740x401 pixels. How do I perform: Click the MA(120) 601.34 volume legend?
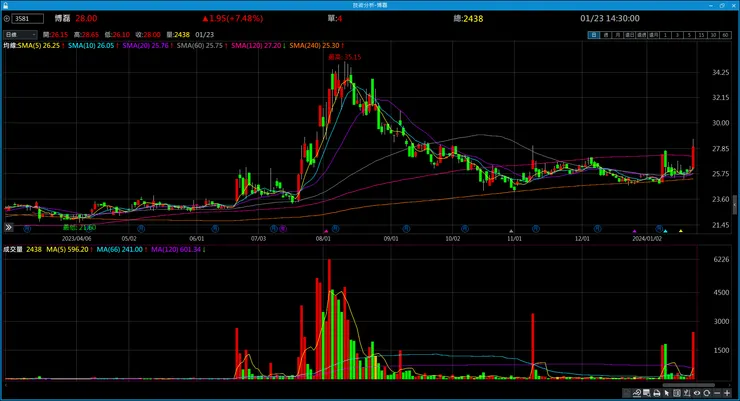click(x=176, y=249)
